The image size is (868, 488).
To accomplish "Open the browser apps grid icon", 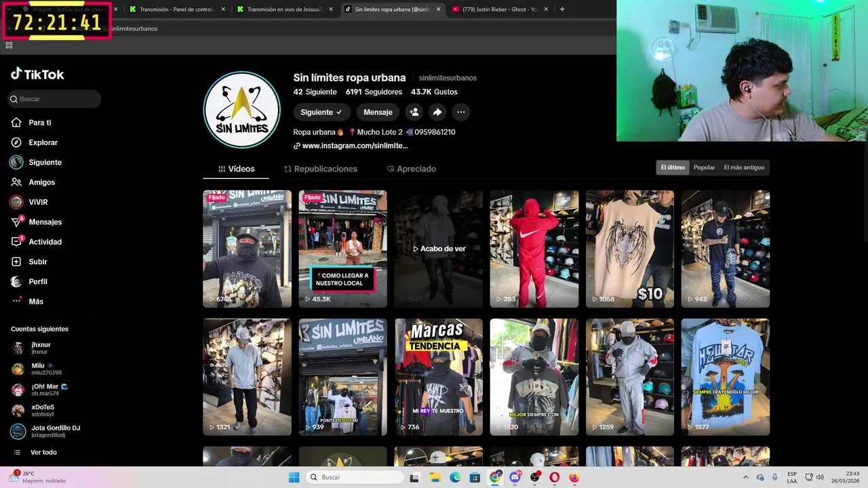I will [9, 45].
